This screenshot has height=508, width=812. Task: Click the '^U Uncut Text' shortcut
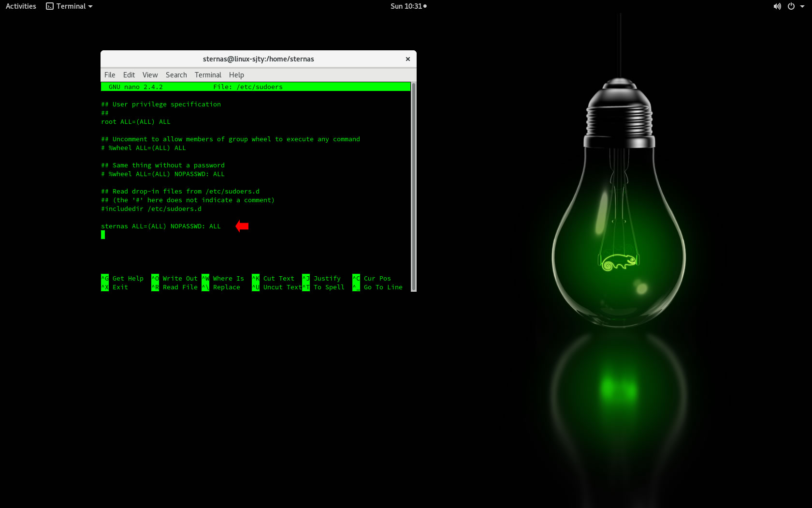click(x=277, y=287)
